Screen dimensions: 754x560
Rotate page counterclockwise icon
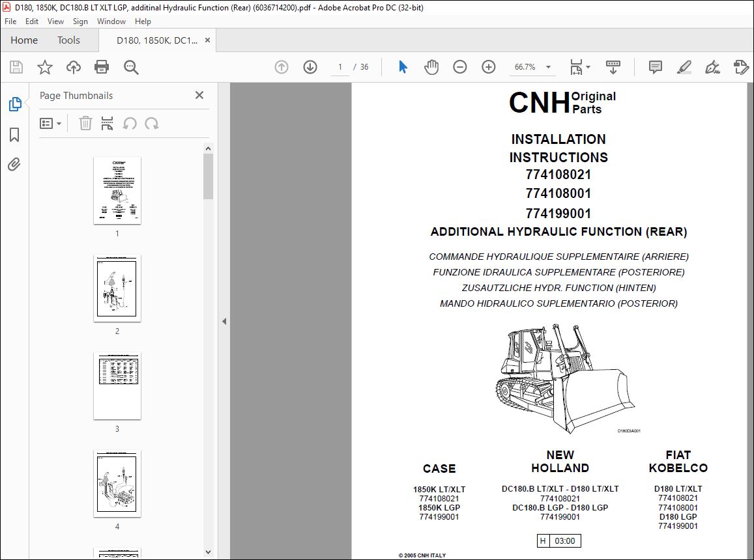pos(129,124)
